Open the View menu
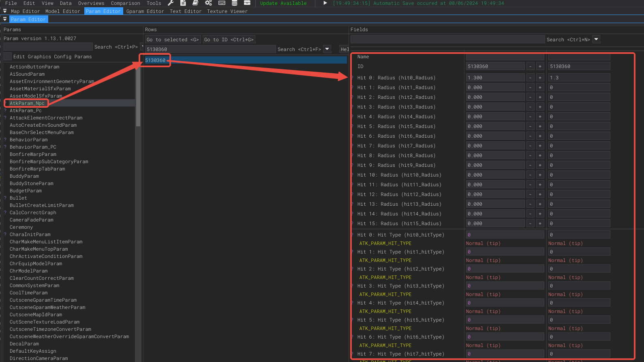The image size is (644, 362). click(x=47, y=3)
